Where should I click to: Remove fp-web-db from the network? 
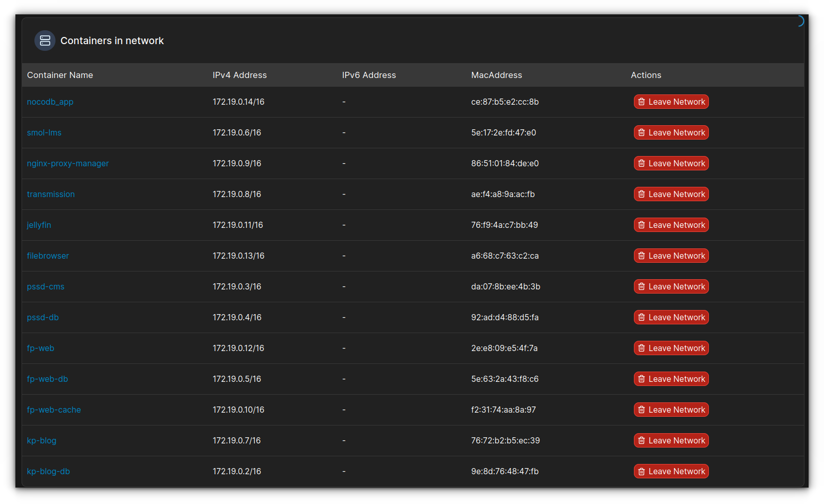pyautogui.click(x=671, y=379)
